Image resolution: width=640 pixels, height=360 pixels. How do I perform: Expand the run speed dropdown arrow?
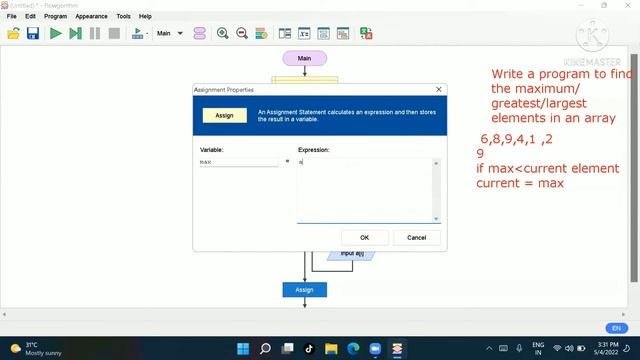(x=147, y=33)
